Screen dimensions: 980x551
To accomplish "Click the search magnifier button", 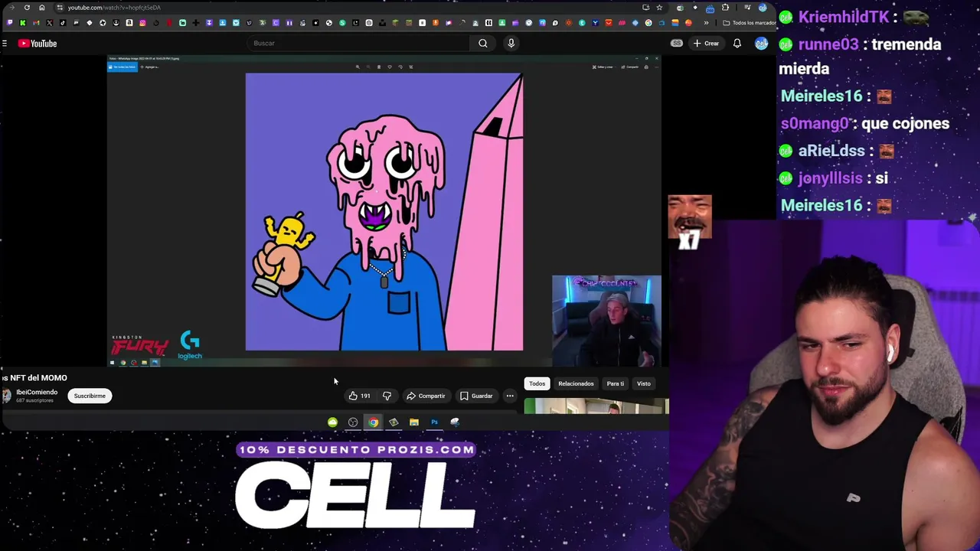I will click(x=483, y=44).
